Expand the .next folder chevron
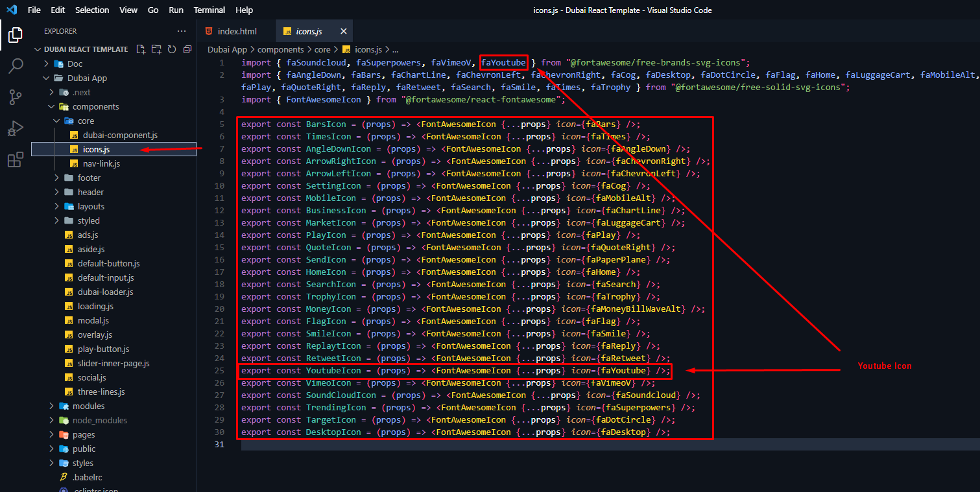The image size is (980, 492). (x=52, y=92)
